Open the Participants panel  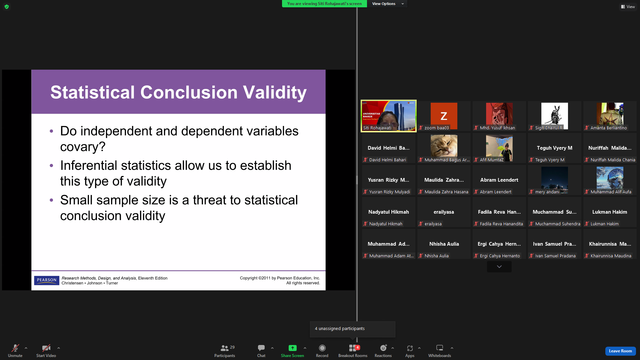(225, 350)
